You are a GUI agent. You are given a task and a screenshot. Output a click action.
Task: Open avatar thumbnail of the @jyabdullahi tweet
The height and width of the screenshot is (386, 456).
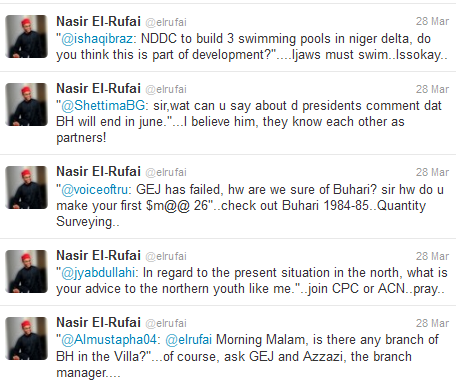26,271
